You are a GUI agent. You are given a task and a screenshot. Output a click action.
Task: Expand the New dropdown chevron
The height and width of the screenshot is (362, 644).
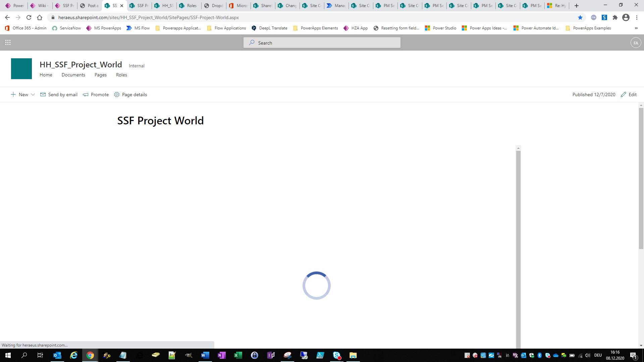pos(33,95)
